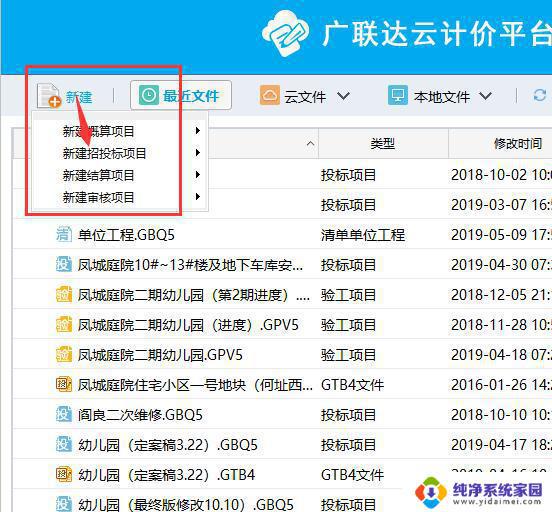
Task: Click the orange cloud 云文件 icon
Action: [270, 95]
